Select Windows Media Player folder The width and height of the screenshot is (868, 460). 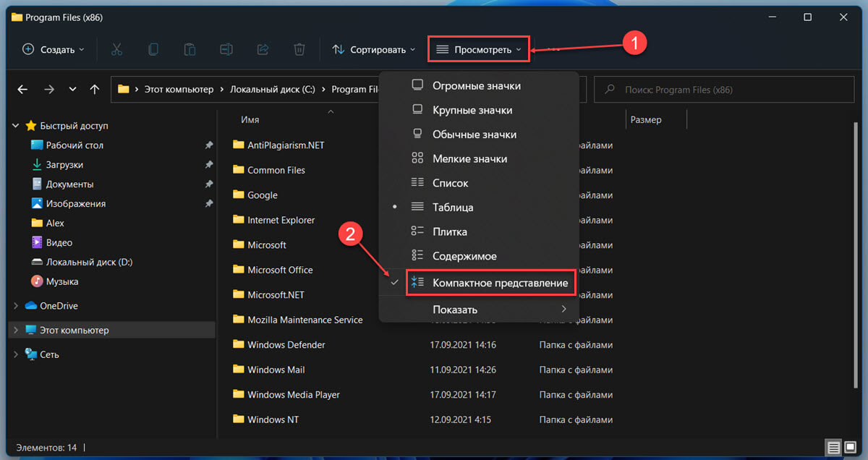click(294, 395)
